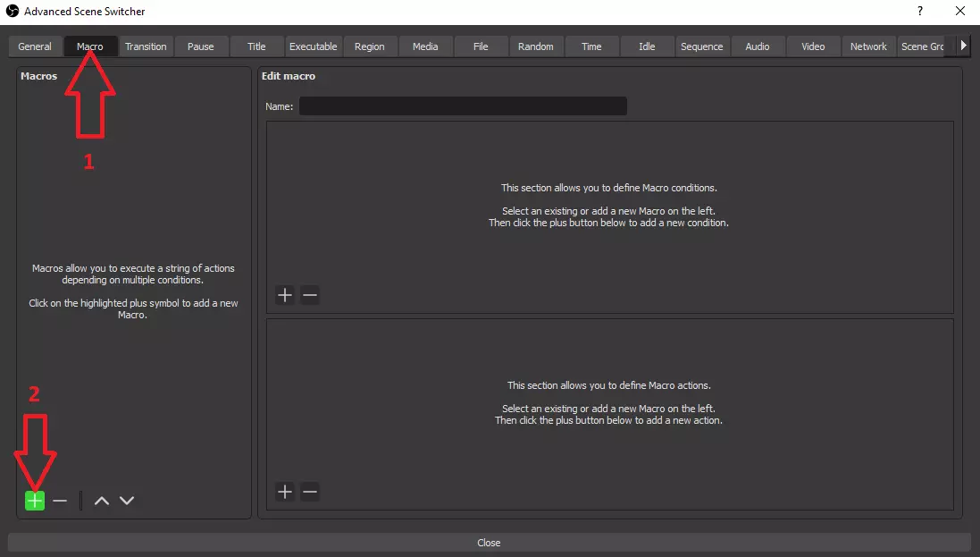Open the Title tab

[256, 46]
